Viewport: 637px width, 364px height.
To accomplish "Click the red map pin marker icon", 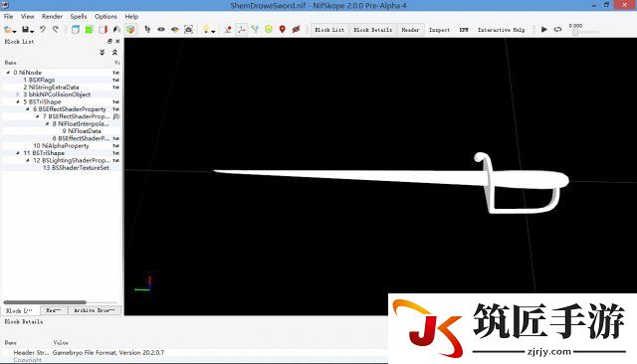I will coord(283,29).
